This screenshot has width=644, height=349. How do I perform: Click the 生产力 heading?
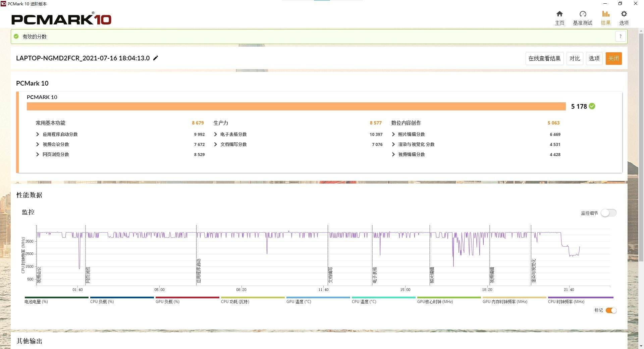(221, 123)
